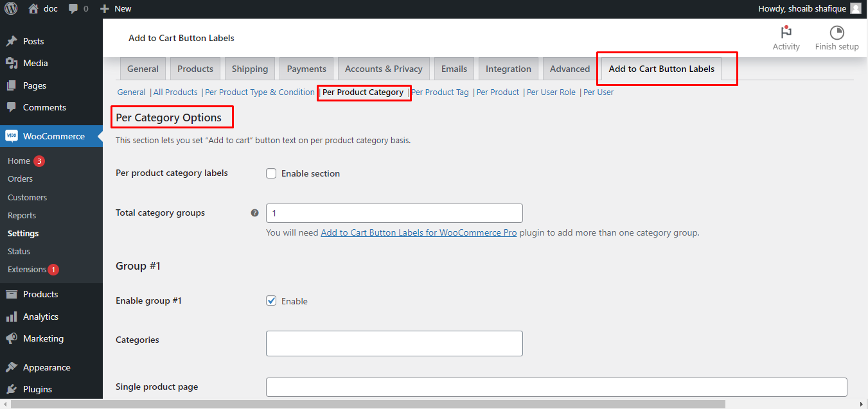Uncheck Enable group #1 checkbox
The width and height of the screenshot is (868, 409).
coord(271,300)
